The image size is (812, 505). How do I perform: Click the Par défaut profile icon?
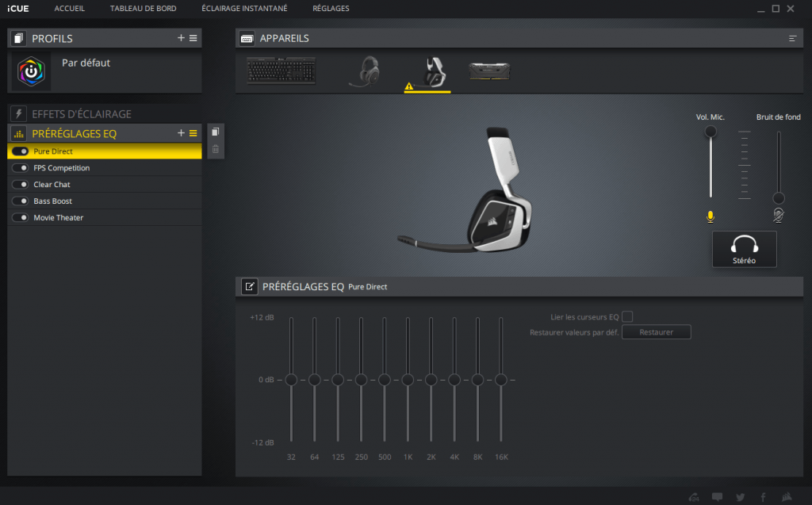tap(31, 71)
